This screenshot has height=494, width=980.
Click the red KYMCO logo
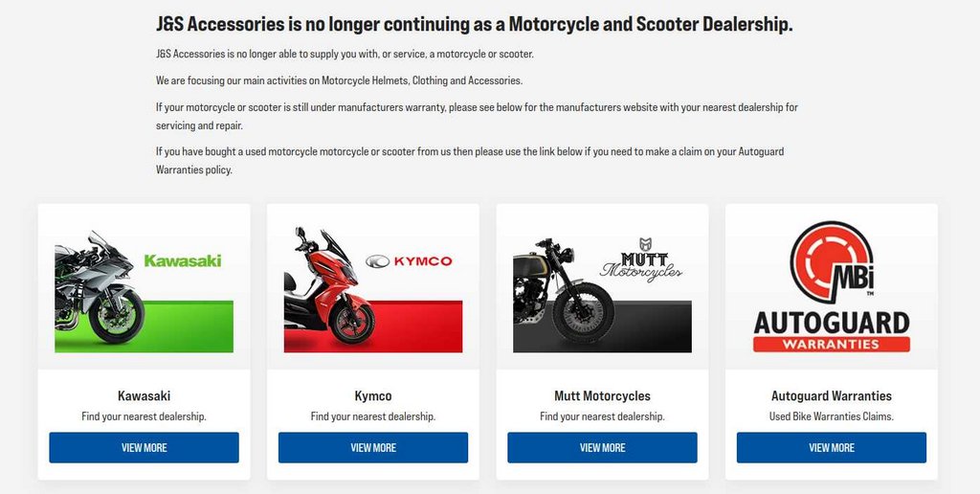[x=409, y=261]
